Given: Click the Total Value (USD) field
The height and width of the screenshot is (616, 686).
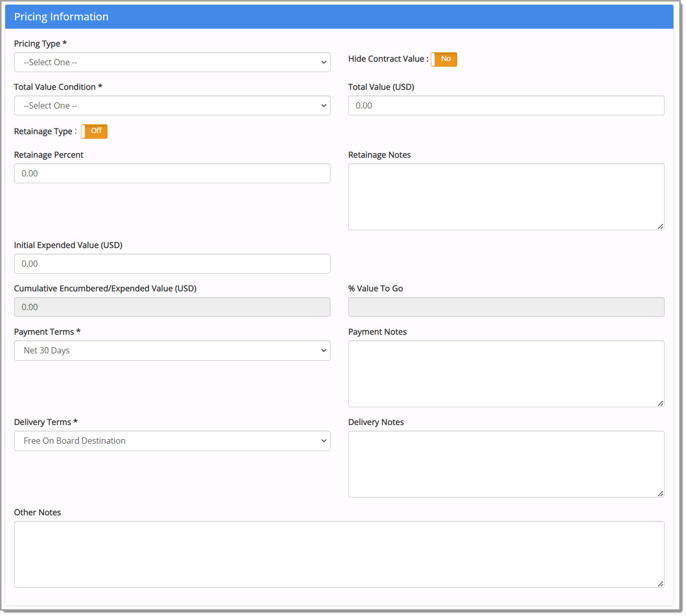Looking at the screenshot, I should tap(506, 105).
